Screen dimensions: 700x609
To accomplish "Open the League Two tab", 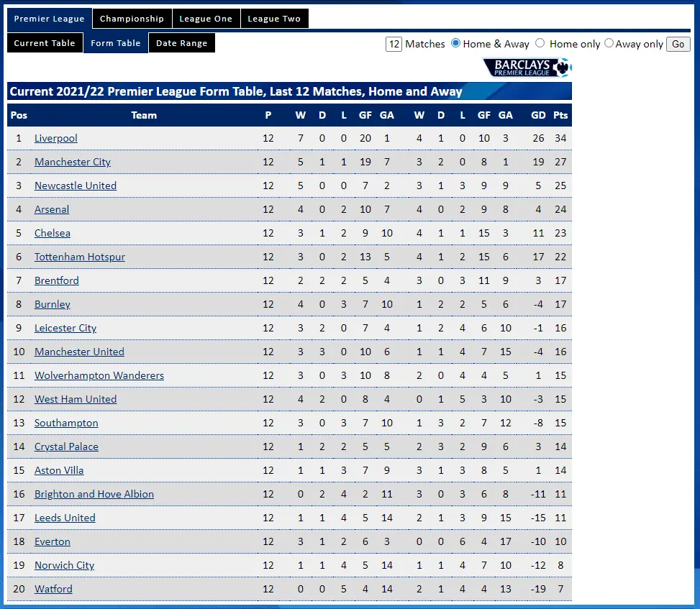I will pos(274,19).
